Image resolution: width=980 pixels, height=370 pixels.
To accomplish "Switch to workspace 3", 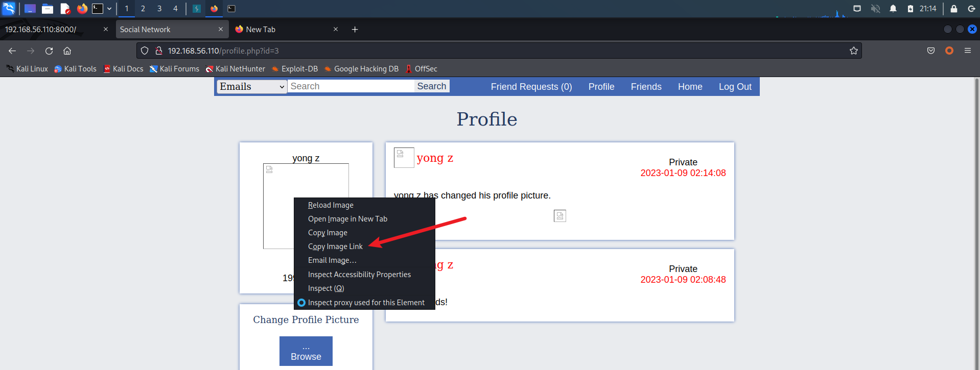I will point(159,9).
